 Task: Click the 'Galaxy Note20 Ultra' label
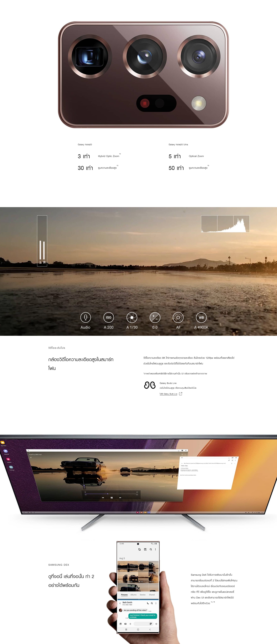click(x=178, y=144)
